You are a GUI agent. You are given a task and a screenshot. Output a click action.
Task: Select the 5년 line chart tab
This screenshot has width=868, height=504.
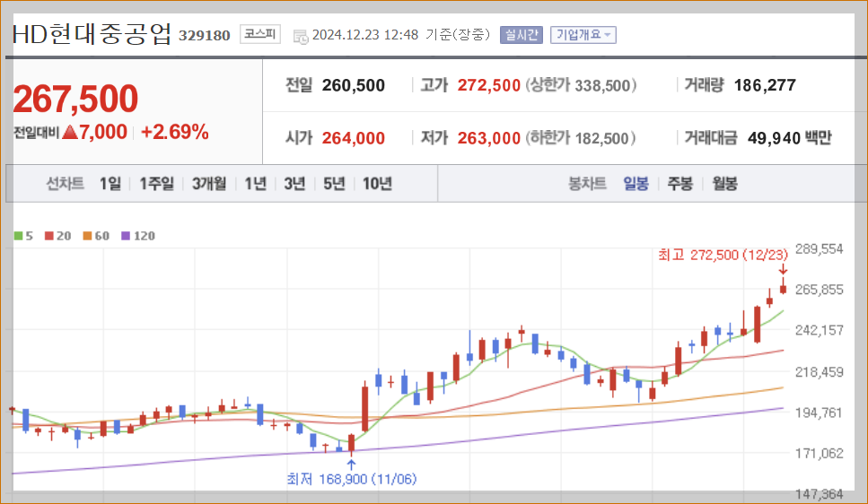click(x=334, y=184)
